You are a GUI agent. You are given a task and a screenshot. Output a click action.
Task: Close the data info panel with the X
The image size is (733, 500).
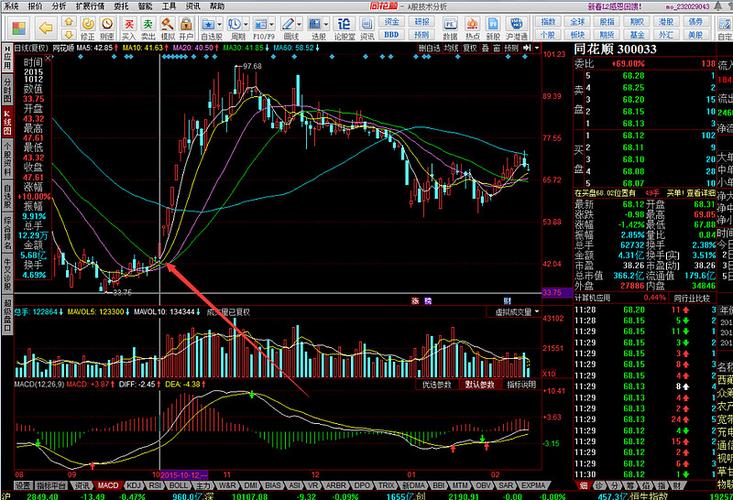49,59
